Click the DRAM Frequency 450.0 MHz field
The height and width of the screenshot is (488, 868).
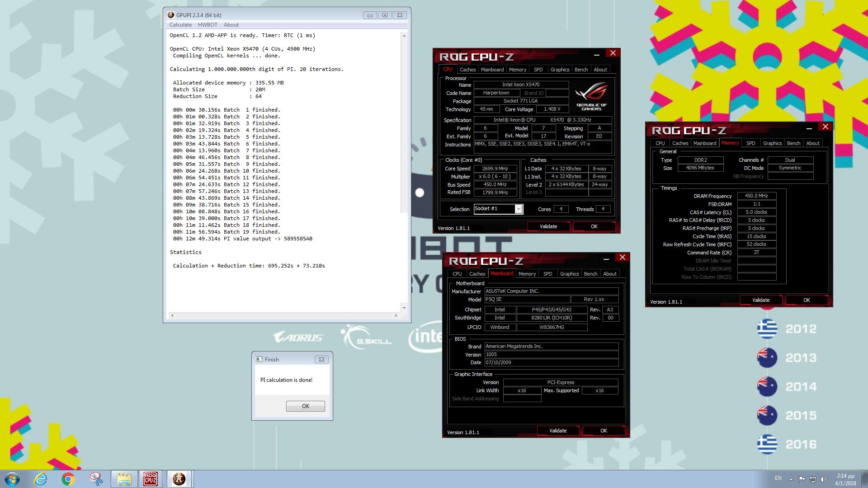[757, 196]
